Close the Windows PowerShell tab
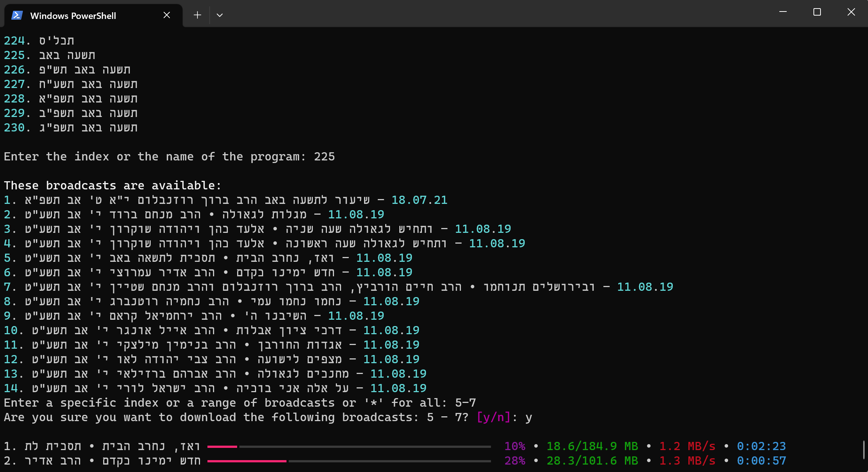The width and height of the screenshot is (868, 472). (166, 15)
